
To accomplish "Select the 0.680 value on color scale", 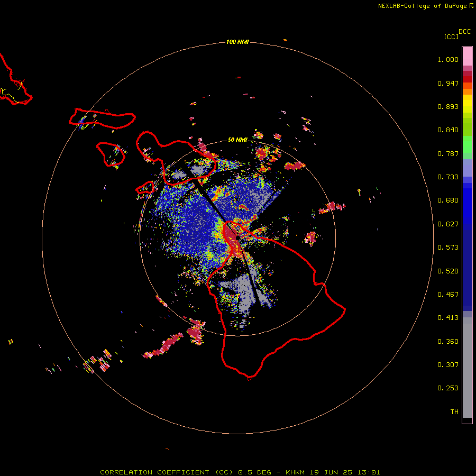I will coord(448,200).
